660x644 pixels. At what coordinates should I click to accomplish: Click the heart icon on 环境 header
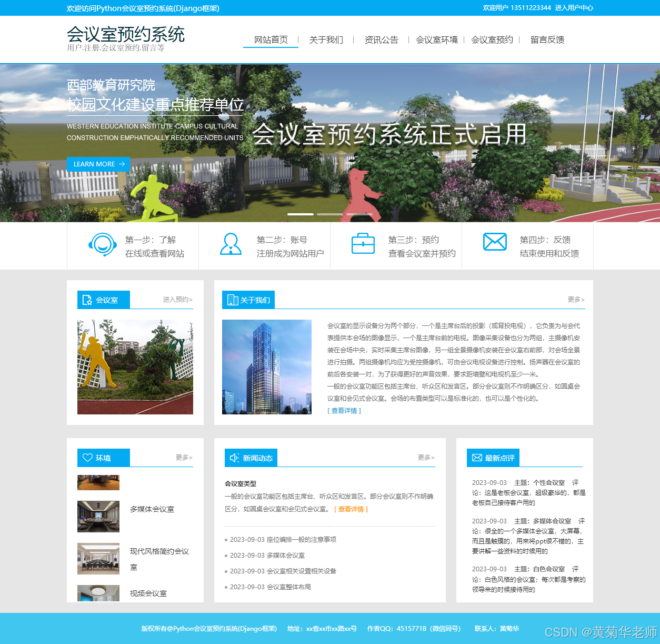pyautogui.click(x=87, y=458)
